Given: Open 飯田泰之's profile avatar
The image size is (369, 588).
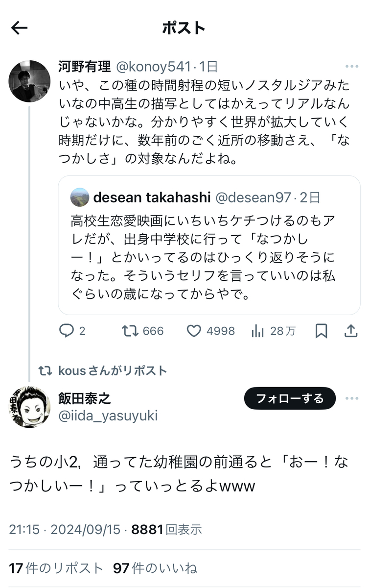Looking at the screenshot, I should click(x=29, y=407).
